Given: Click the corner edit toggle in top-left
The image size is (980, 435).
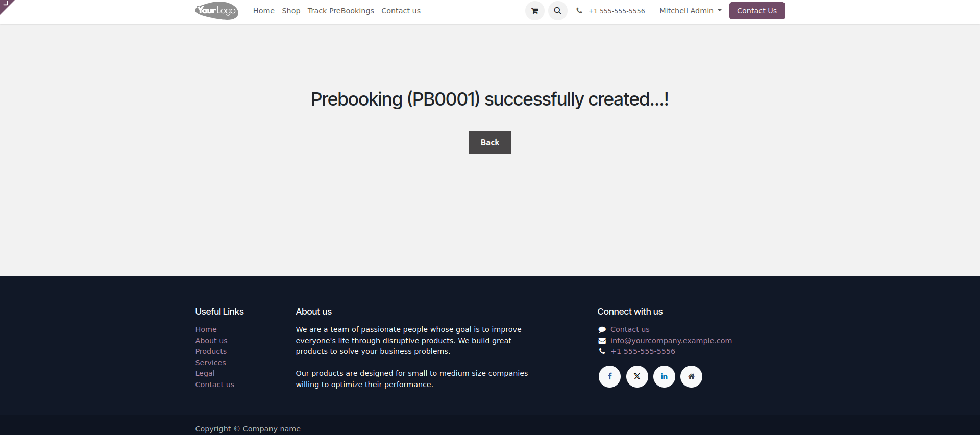Looking at the screenshot, I should pos(6,5).
